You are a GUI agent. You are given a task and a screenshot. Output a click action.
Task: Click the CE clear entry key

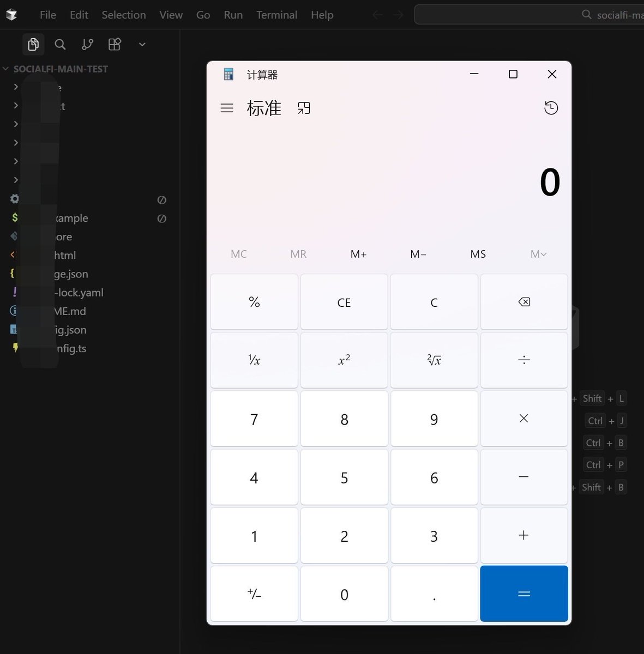point(344,302)
